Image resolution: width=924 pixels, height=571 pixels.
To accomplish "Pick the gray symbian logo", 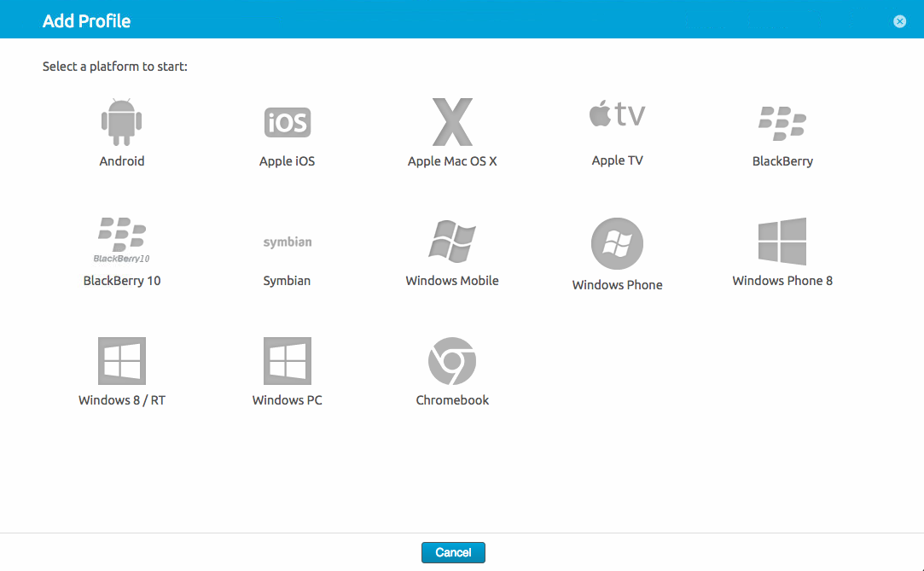I will [287, 242].
